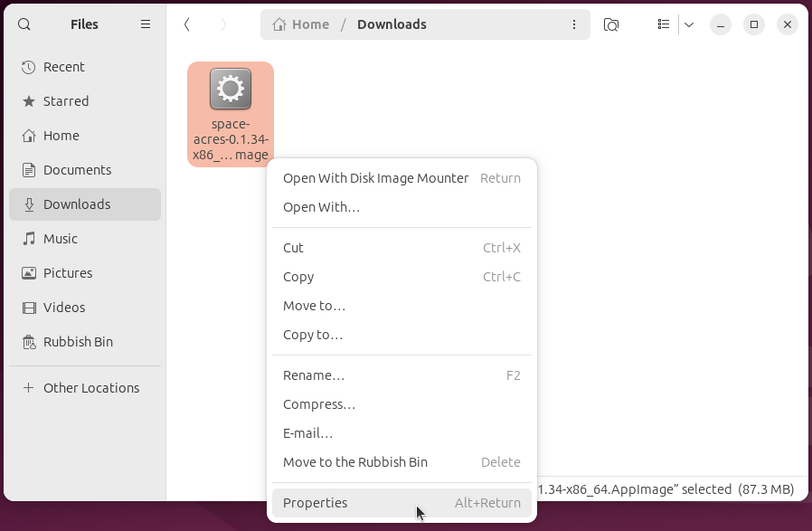The image size is (812, 531).
Task: Open the global search in Files
Action: [24, 24]
